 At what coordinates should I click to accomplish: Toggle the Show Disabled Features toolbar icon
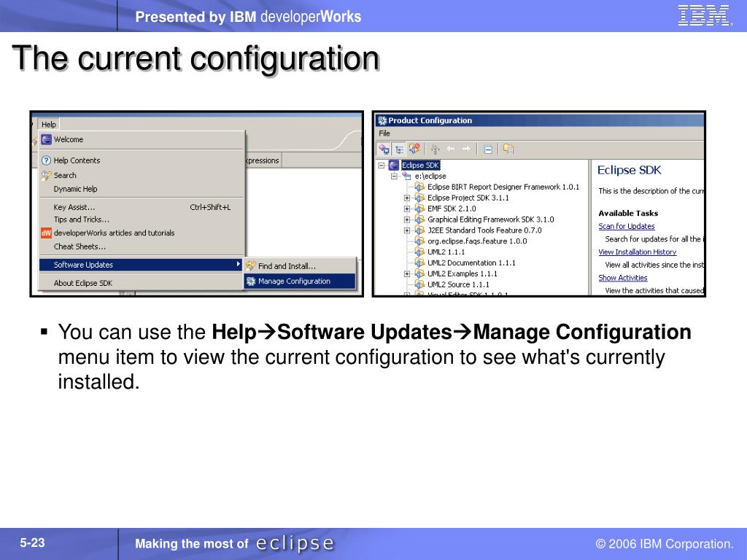(x=414, y=149)
